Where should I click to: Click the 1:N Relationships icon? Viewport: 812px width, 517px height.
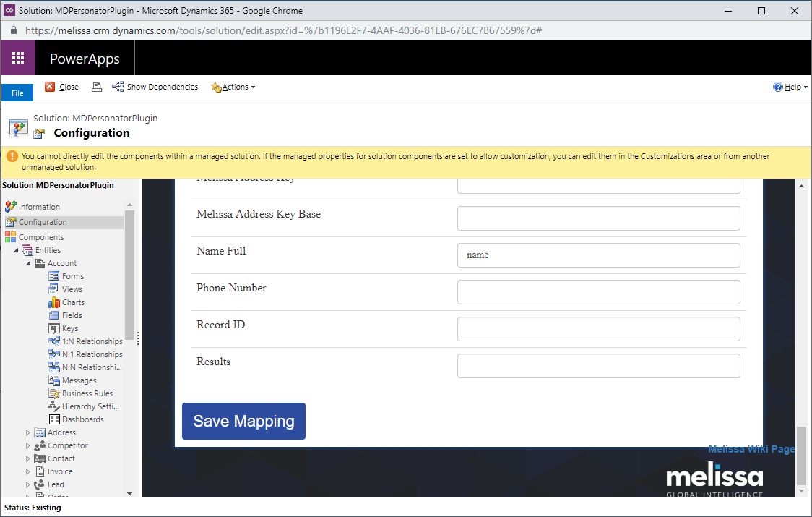[54, 341]
